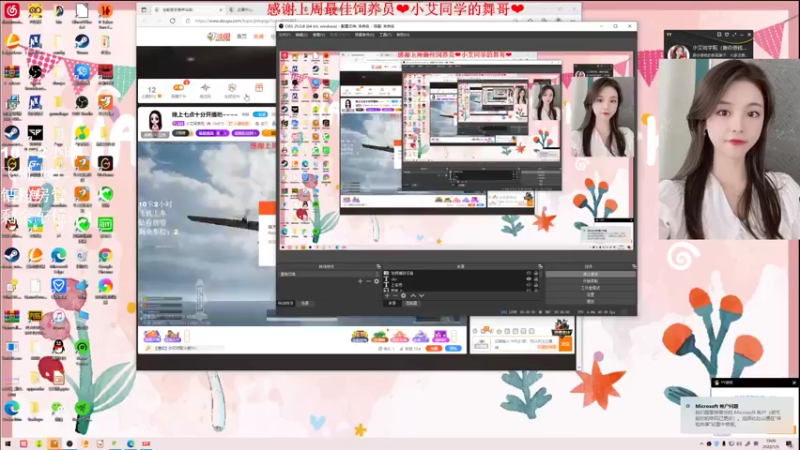The width and height of the screenshot is (800, 450).
Task: Open the last OBS menu bar item
Action: (403, 35)
